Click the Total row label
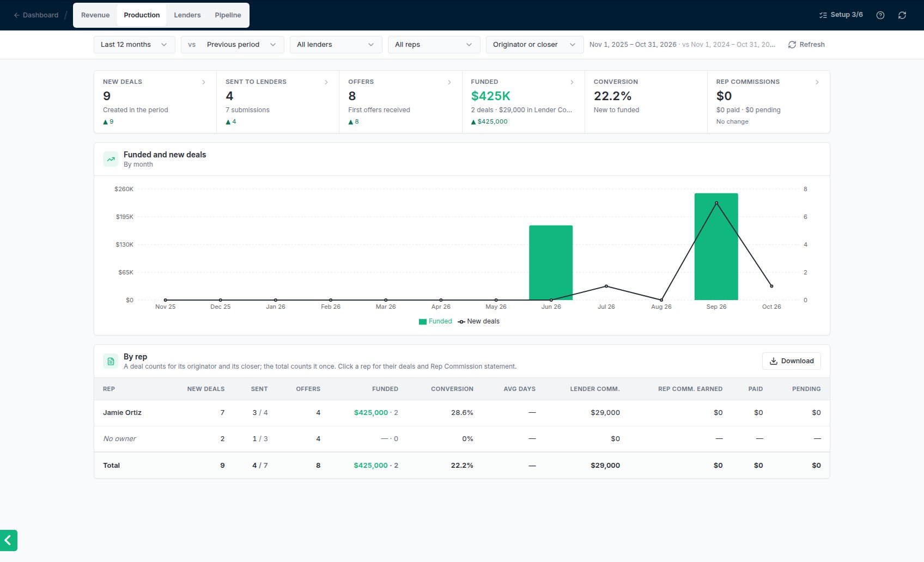The width and height of the screenshot is (924, 562). coord(111,466)
